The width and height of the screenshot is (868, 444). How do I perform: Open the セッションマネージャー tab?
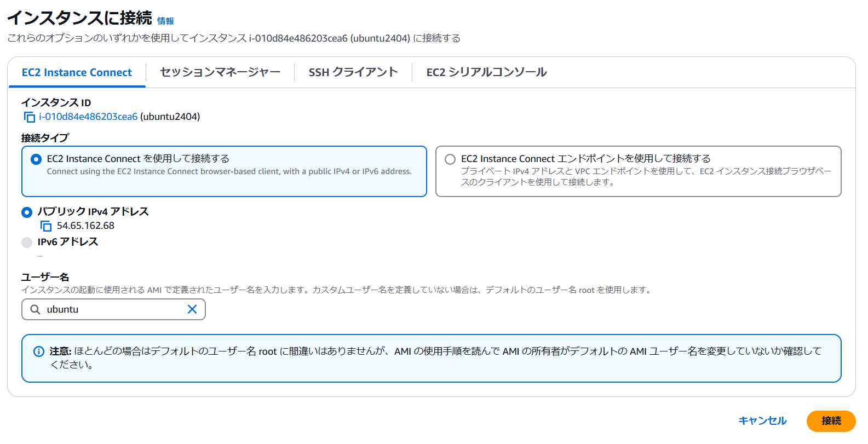(x=220, y=72)
